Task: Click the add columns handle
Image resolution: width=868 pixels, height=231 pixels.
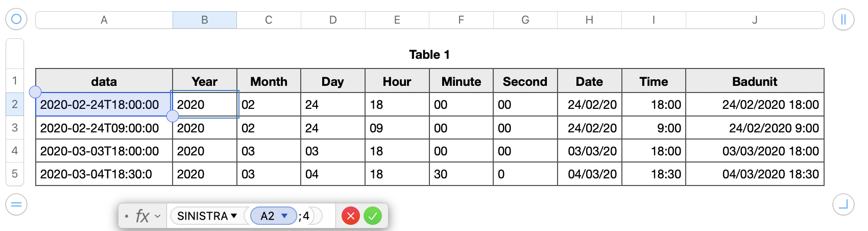Action: pos(843,19)
